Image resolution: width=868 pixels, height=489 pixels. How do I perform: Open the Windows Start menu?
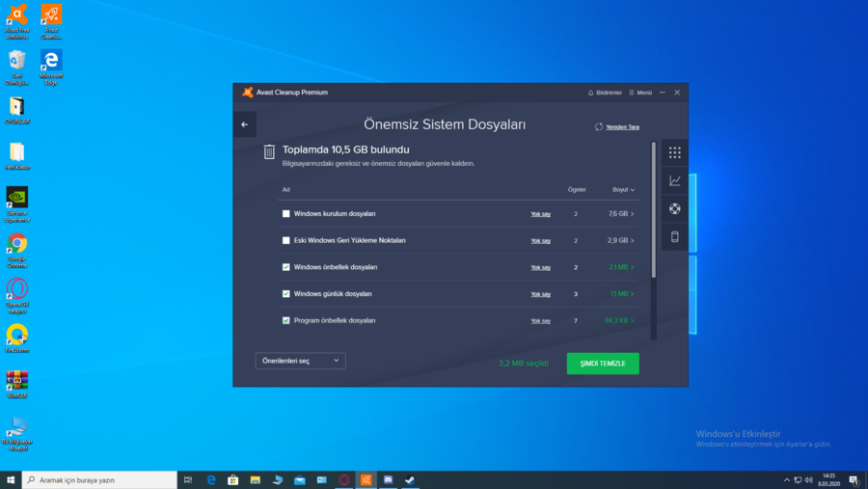(11, 480)
